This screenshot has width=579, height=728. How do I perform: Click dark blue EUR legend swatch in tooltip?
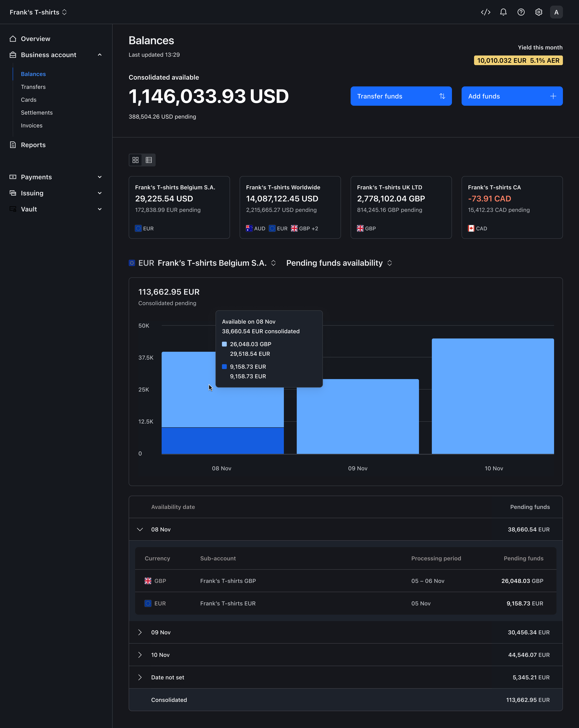tap(224, 367)
